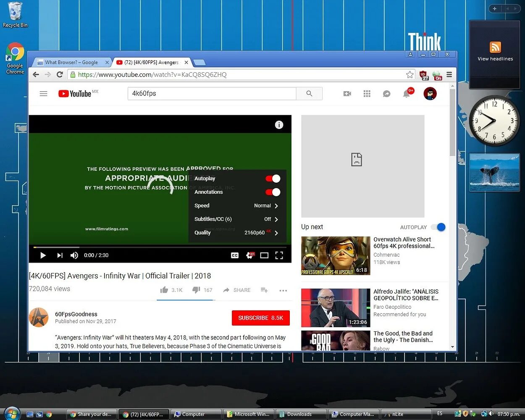This screenshot has width=525, height=420.
Task: Mute the video volume speaker
Action: point(74,255)
